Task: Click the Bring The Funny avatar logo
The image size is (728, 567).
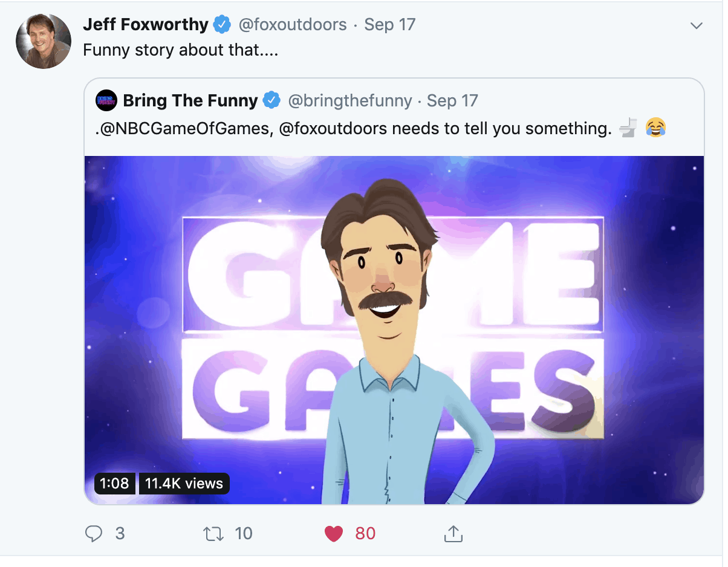Action: (106, 101)
